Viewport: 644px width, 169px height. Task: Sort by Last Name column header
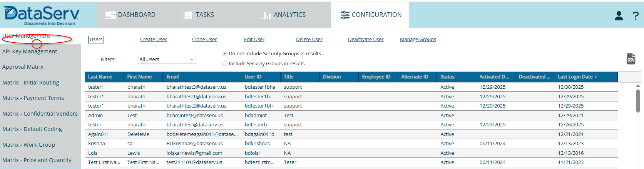pyautogui.click(x=100, y=77)
